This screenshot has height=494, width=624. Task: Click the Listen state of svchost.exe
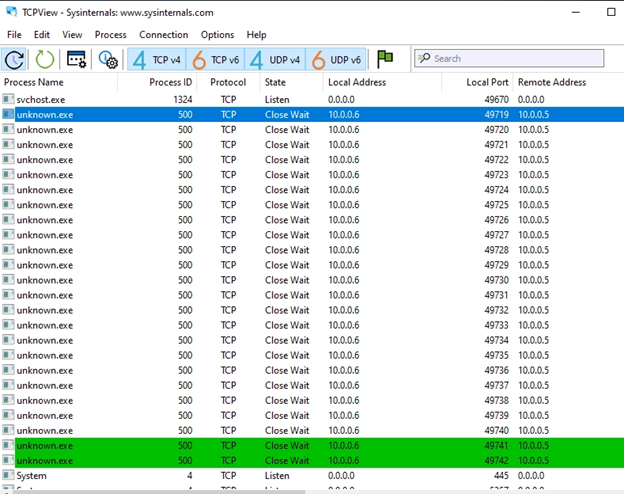pyautogui.click(x=277, y=100)
